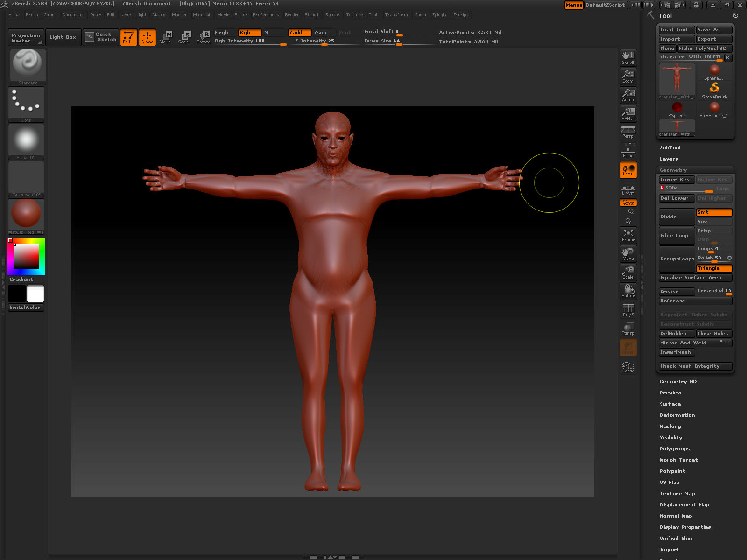This screenshot has height=560, width=747.
Task: Activate the Rotate tool in top toolbar
Action: click(203, 37)
